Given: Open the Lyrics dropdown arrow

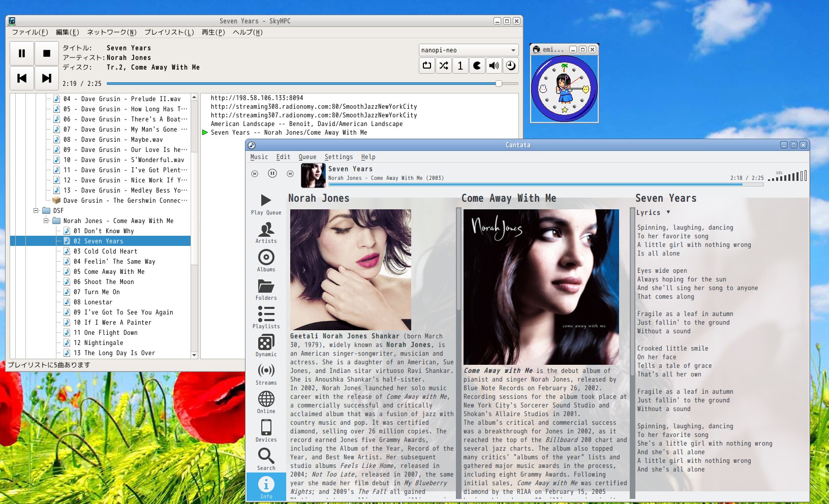Looking at the screenshot, I should point(668,212).
